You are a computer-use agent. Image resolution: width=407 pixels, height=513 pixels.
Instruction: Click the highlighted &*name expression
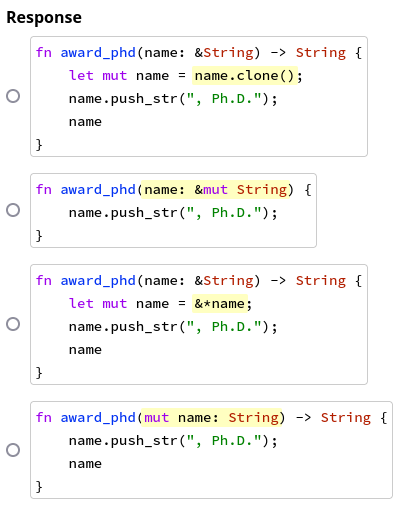click(220, 304)
